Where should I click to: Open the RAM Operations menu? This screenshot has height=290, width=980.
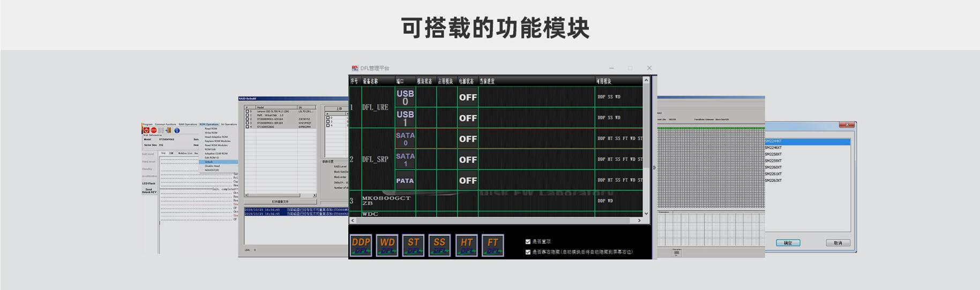pos(188,124)
